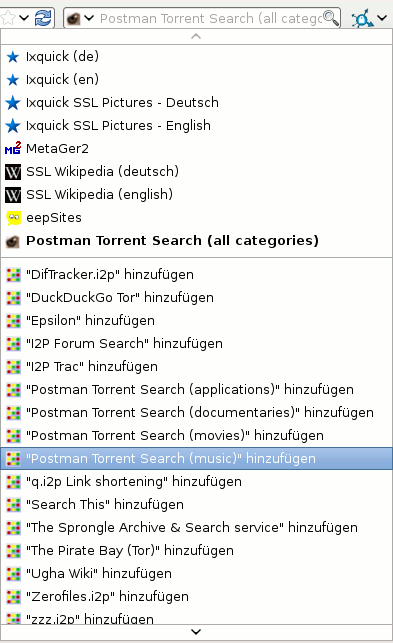Image resolution: width=393 pixels, height=643 pixels.
Task: Click grid icon beside I2P Trac
Action: [x=13, y=367]
